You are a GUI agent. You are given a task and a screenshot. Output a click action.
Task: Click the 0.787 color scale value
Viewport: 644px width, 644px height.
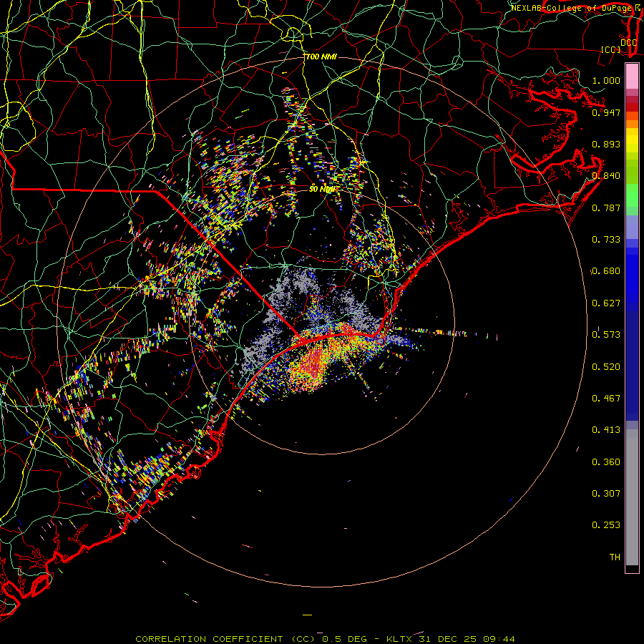click(606, 208)
